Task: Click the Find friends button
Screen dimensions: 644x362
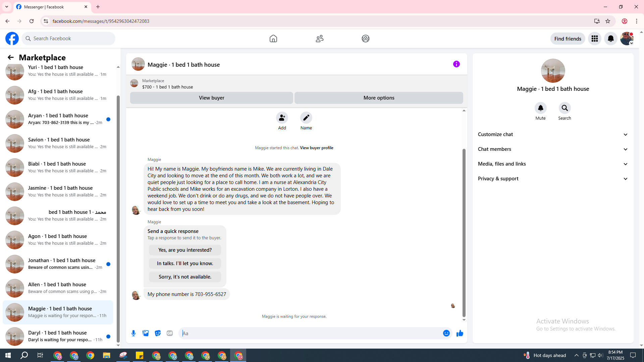Action: click(x=568, y=39)
